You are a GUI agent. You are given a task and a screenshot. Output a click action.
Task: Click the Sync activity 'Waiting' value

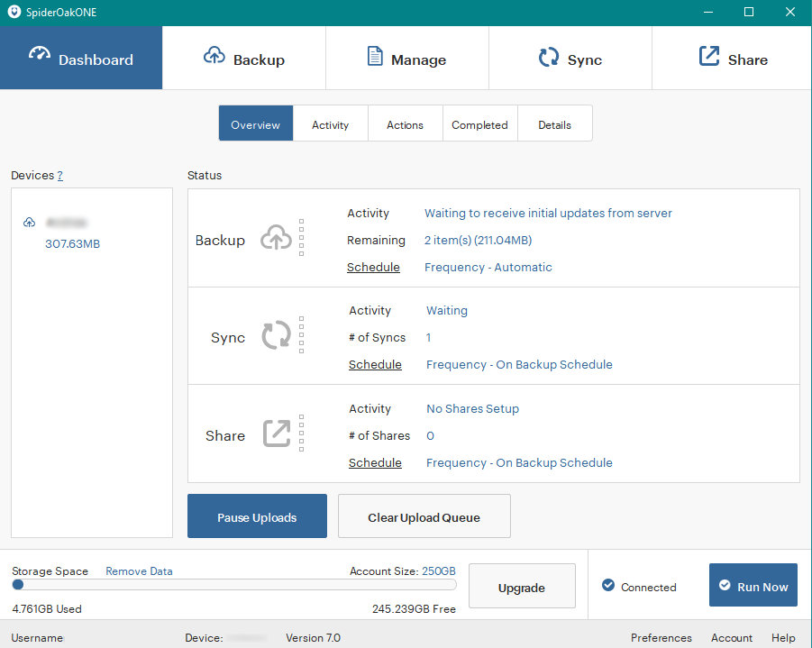(x=447, y=311)
